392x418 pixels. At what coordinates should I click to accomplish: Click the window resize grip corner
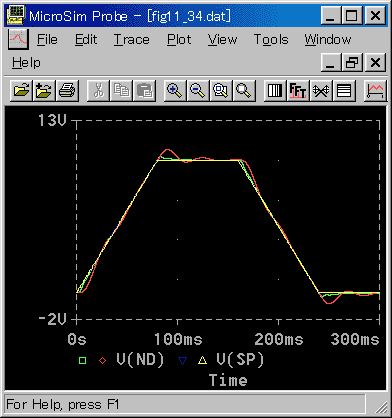pos(380,406)
